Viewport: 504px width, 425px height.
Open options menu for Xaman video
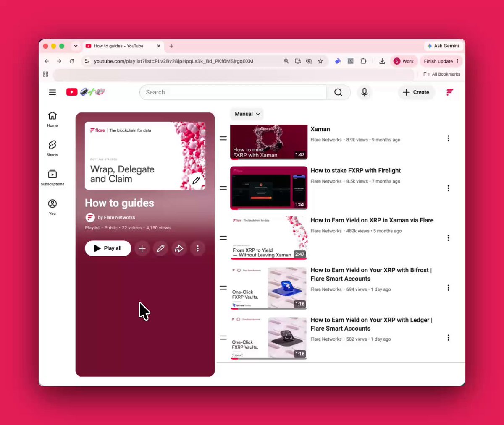click(448, 138)
